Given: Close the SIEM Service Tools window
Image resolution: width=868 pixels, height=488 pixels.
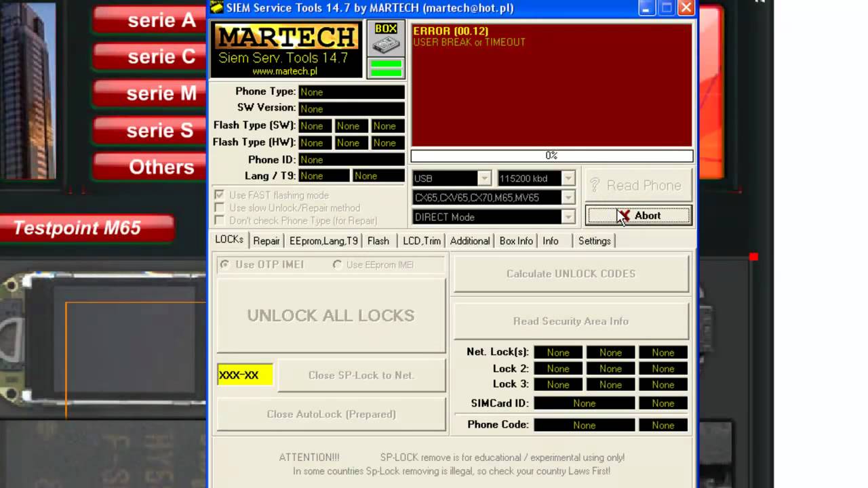Looking at the screenshot, I should pos(686,7).
